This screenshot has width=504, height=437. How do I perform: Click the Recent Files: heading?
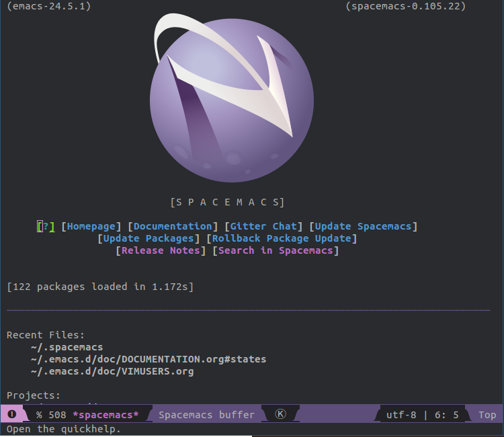45,335
